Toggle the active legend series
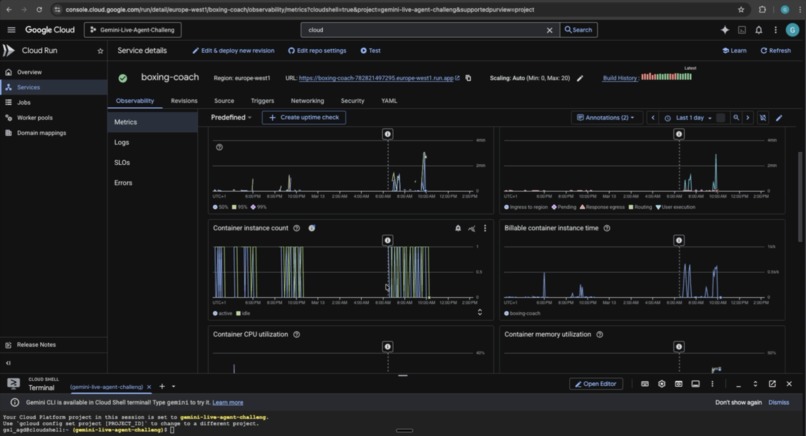 point(223,314)
